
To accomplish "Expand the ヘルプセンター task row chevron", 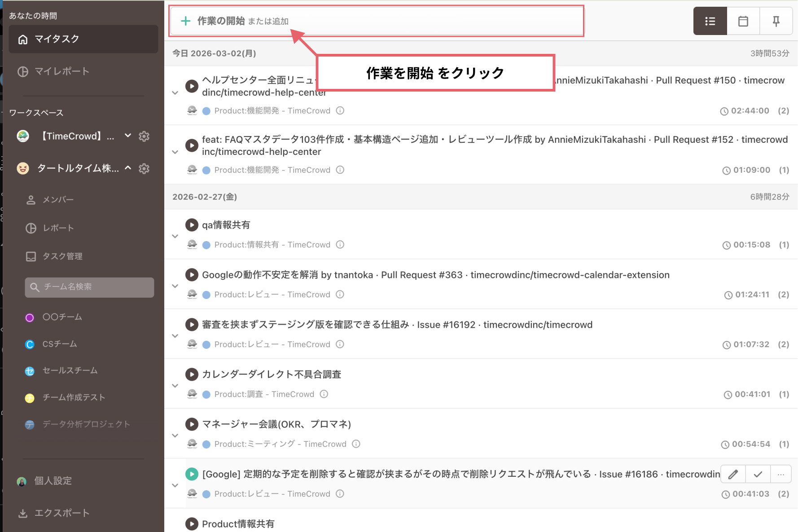I will pos(175,93).
